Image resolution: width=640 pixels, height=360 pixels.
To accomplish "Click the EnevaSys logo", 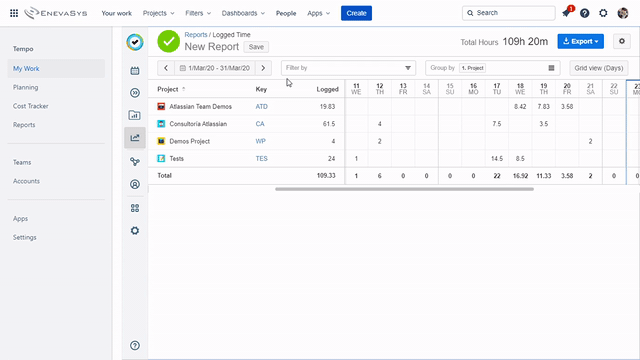I will tap(56, 13).
